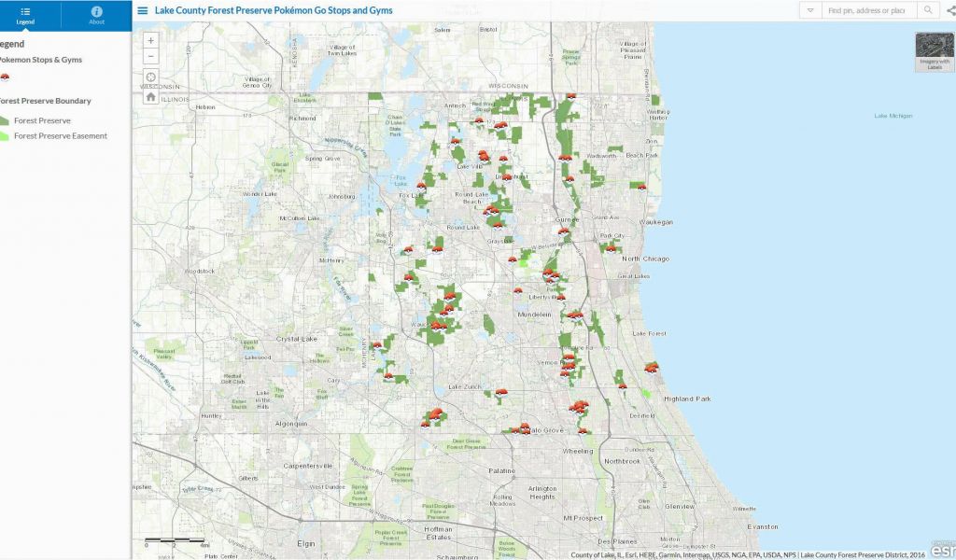Click the Lake Forest label on the map

click(x=650, y=333)
